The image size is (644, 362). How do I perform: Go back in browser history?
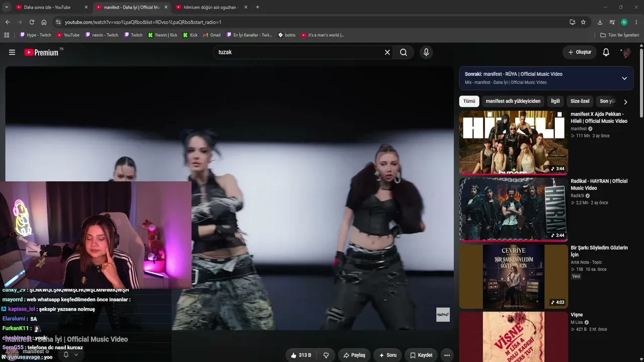point(8,22)
